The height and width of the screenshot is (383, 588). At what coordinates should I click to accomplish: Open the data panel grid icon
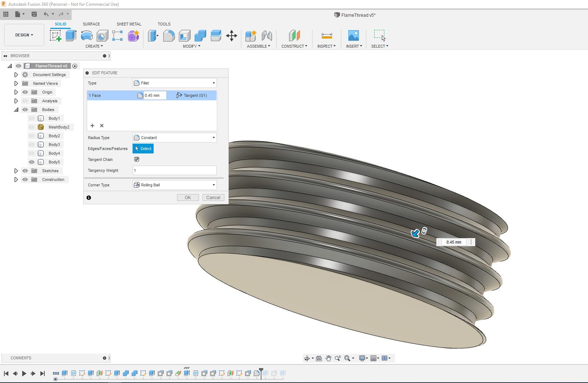6,14
